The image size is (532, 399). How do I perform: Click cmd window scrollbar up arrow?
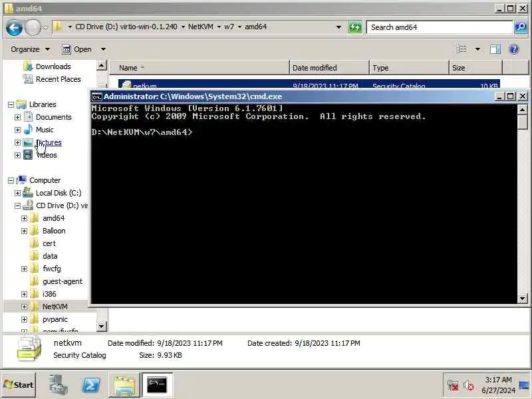click(x=523, y=109)
